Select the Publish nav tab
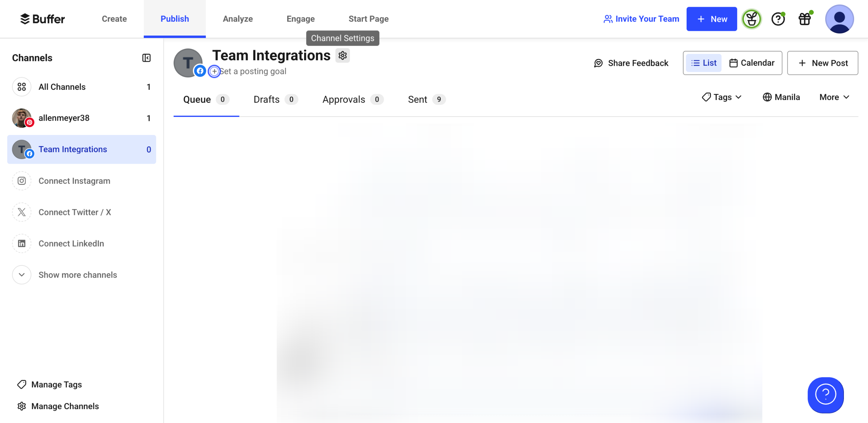This screenshot has width=868, height=423. (175, 19)
